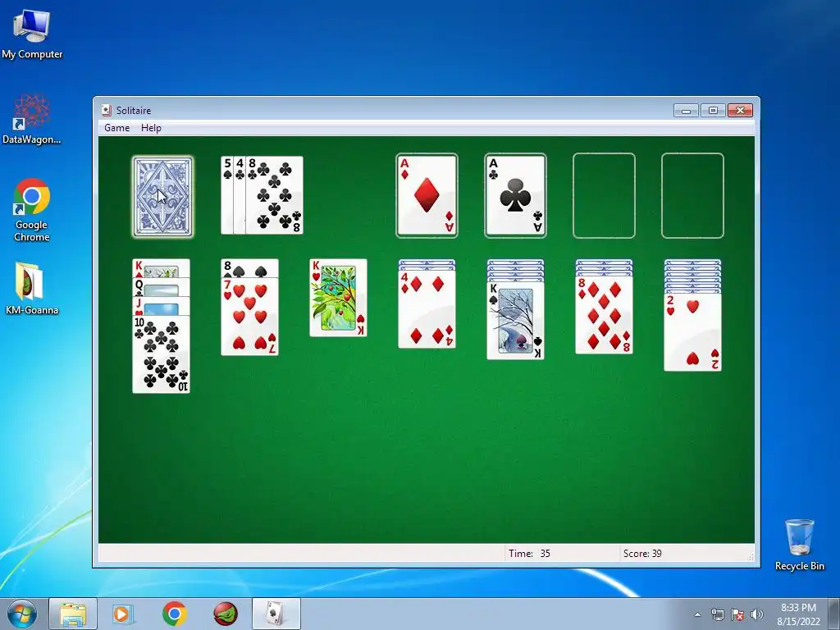This screenshot has height=630, width=840.
Task: Maximize the Solitaire window
Action: (x=713, y=111)
